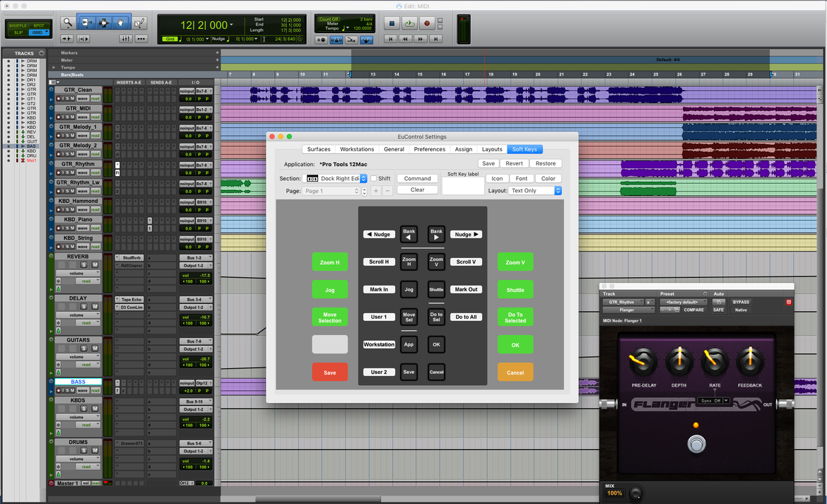Click Flanger plug-in red target icon
This screenshot has height=504, width=827.
coord(789,302)
